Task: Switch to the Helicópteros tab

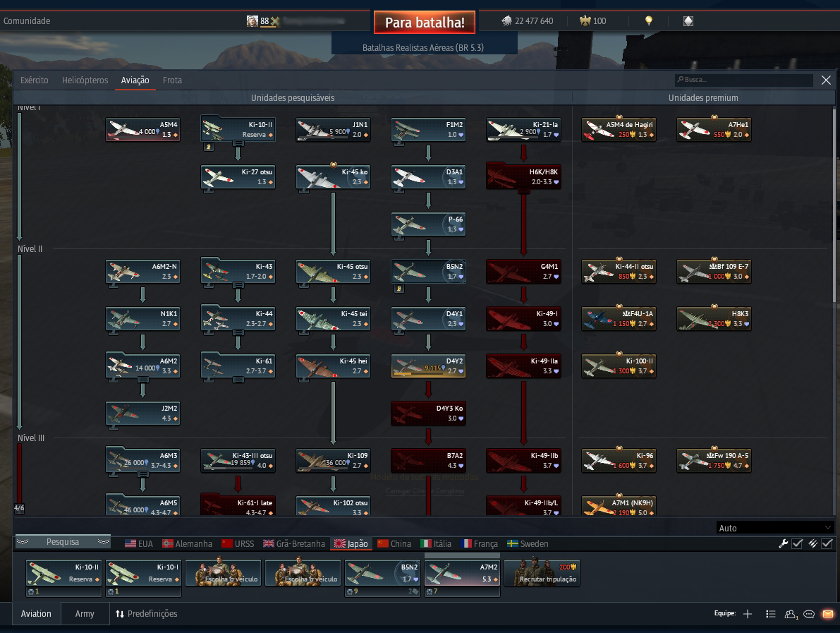Action: tap(85, 80)
